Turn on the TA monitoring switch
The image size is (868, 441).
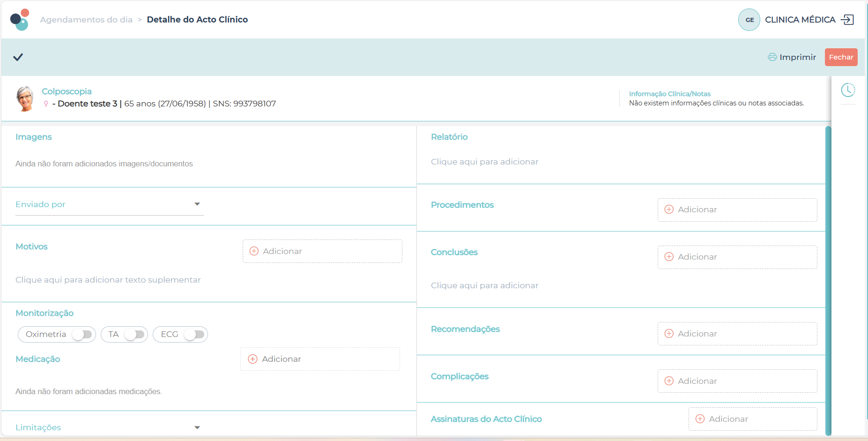[x=135, y=335]
